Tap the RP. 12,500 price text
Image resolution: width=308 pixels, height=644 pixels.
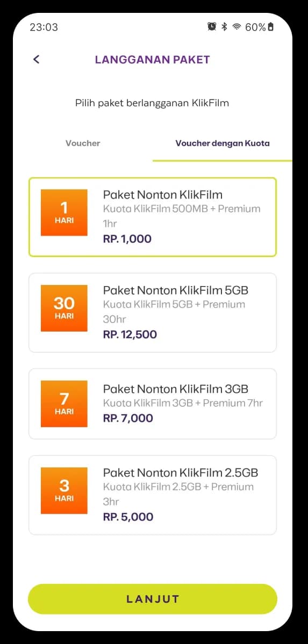(x=130, y=334)
